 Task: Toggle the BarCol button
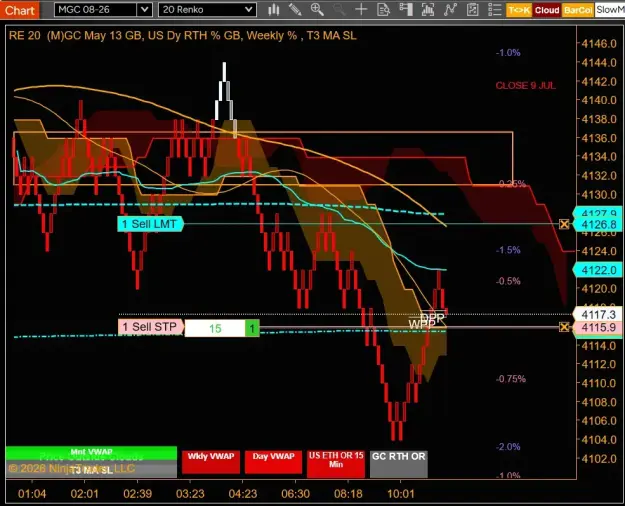(578, 10)
